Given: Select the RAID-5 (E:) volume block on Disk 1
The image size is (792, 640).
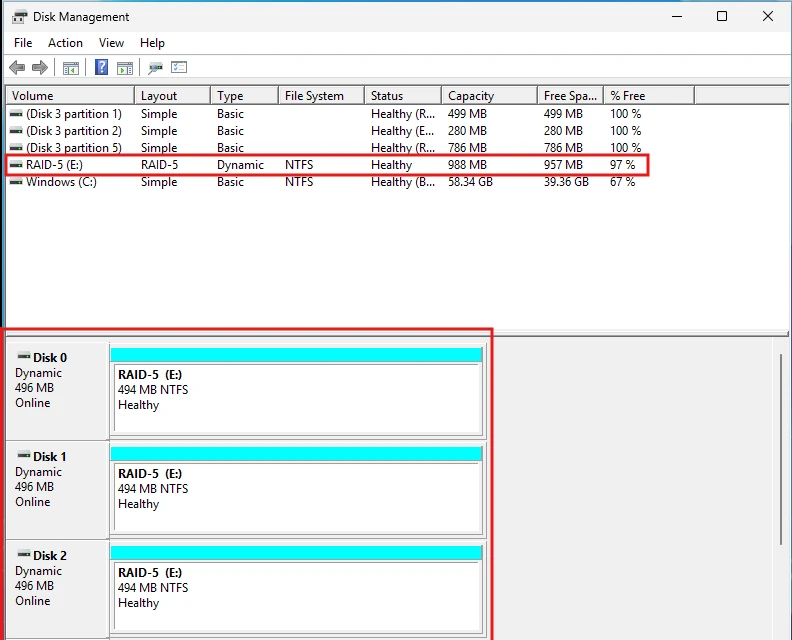Looking at the screenshot, I should [x=297, y=497].
